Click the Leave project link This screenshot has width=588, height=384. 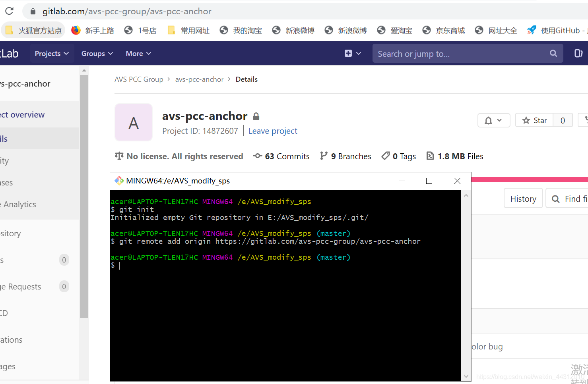[x=273, y=131]
